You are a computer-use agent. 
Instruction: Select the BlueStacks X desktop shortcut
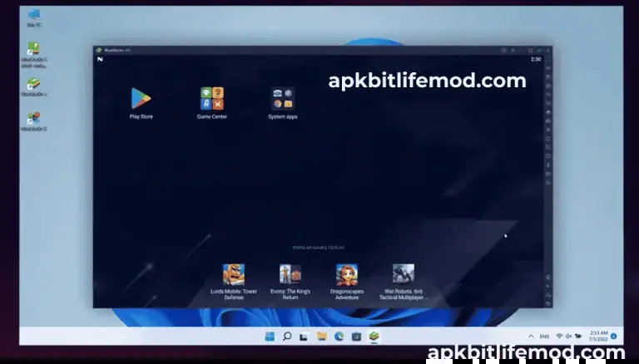(x=34, y=121)
